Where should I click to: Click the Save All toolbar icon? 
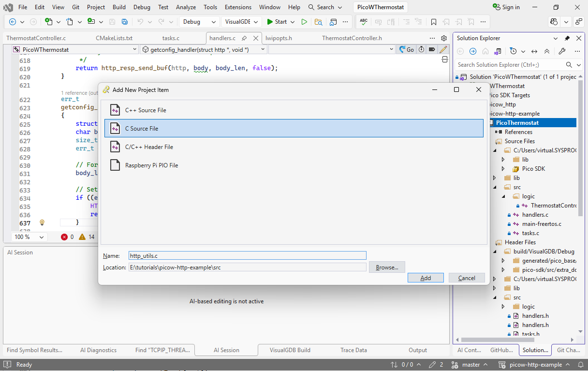pos(125,22)
